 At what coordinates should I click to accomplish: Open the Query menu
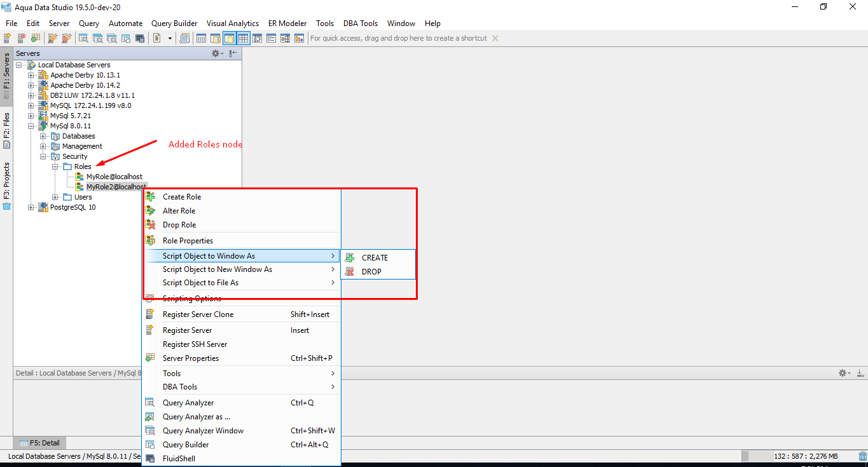tap(89, 24)
